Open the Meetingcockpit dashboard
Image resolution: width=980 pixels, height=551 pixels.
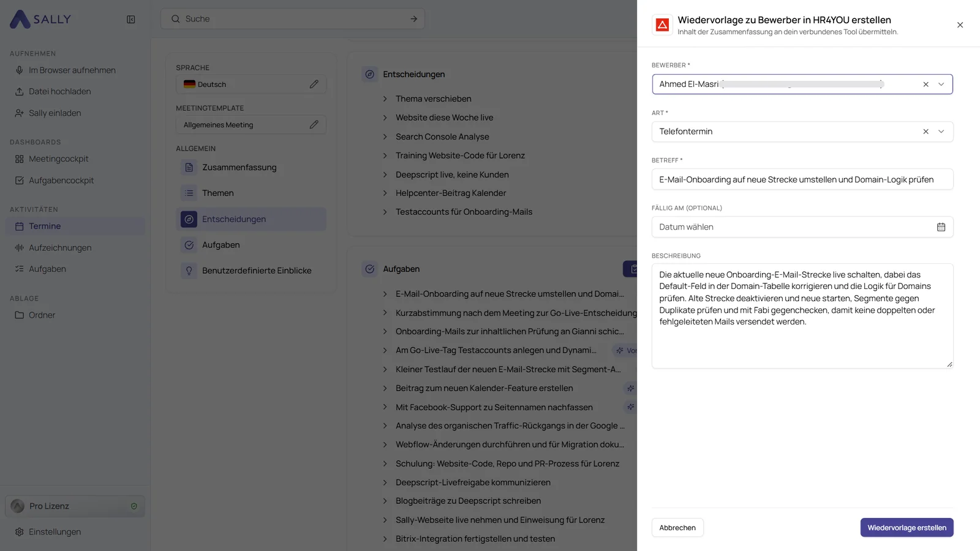click(58, 159)
